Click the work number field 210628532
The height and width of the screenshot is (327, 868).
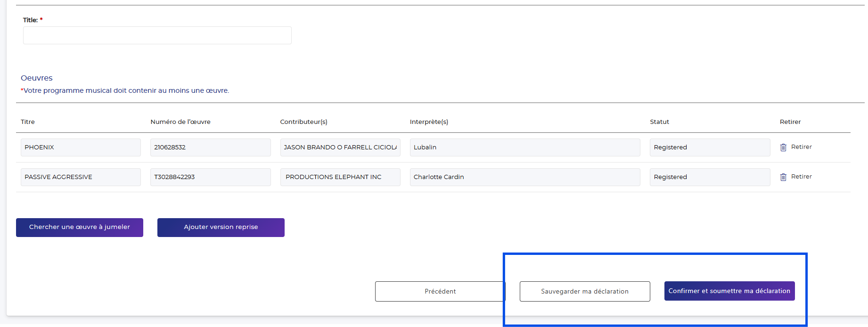pos(210,147)
